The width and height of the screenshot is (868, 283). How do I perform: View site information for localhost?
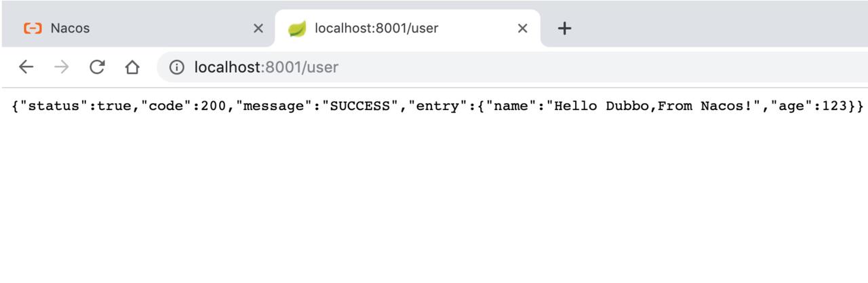[176, 67]
